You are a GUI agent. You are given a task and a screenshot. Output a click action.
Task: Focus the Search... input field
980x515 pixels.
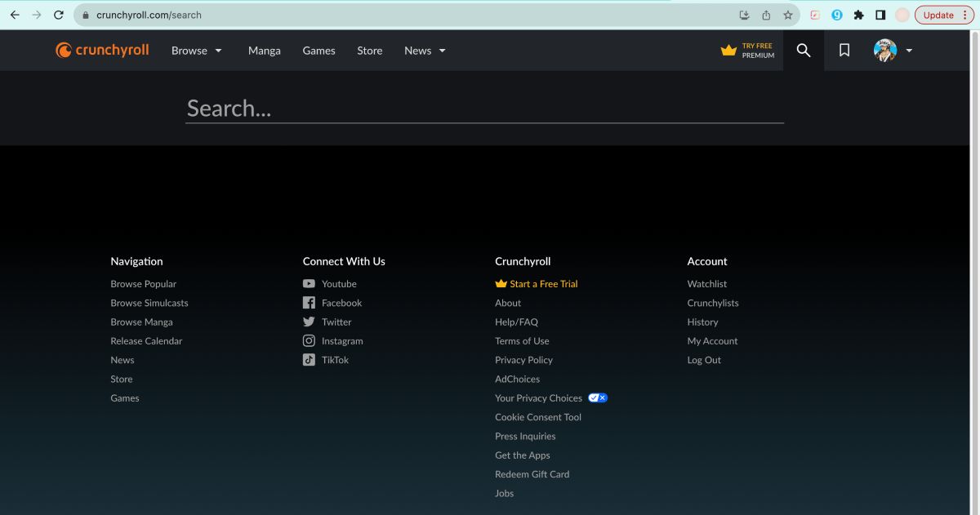[x=484, y=109]
